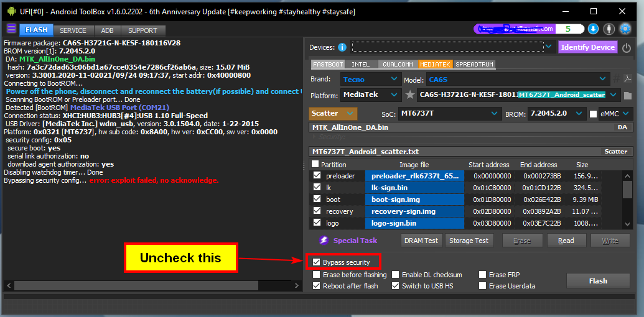Viewport: 644px width, 317px height.
Task: Open the Brand dropdown showing Tecno
Action: coord(370,79)
